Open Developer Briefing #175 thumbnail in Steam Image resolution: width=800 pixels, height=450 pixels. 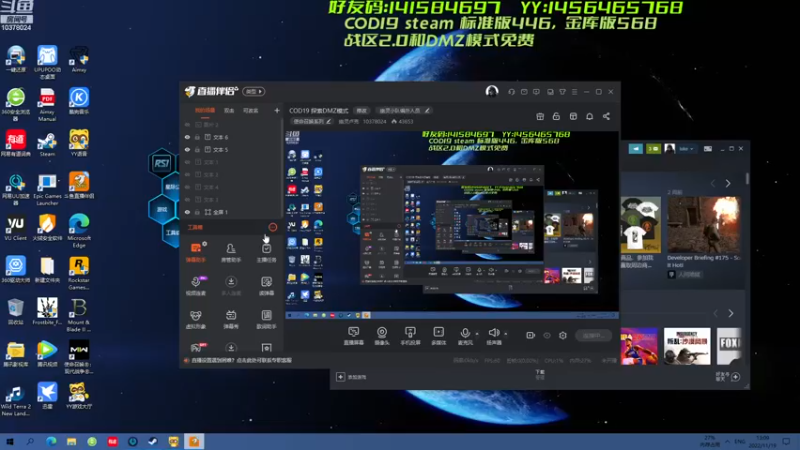[x=704, y=225]
